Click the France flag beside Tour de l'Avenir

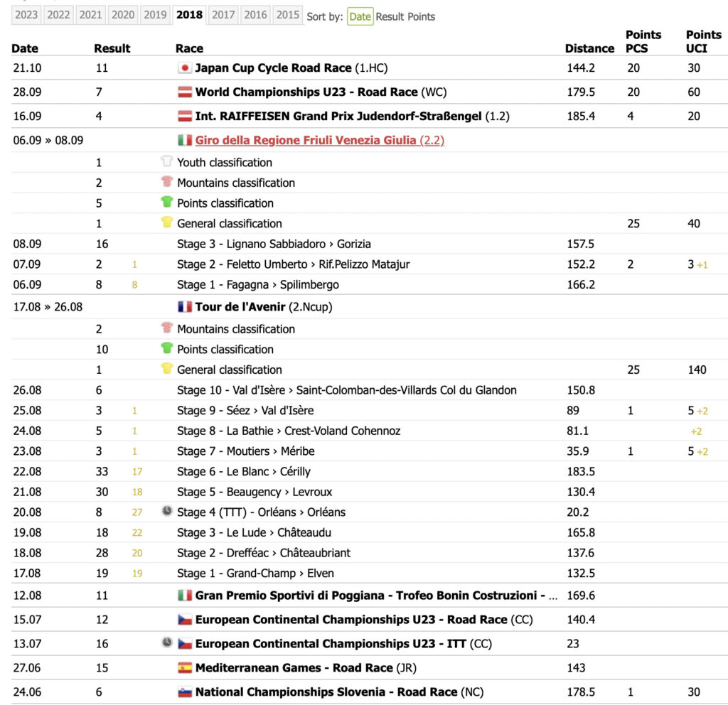(184, 307)
